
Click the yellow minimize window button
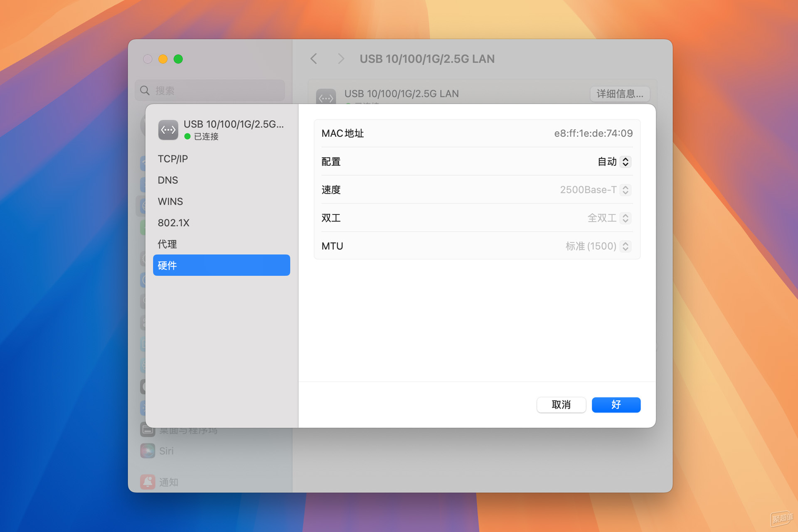163,59
